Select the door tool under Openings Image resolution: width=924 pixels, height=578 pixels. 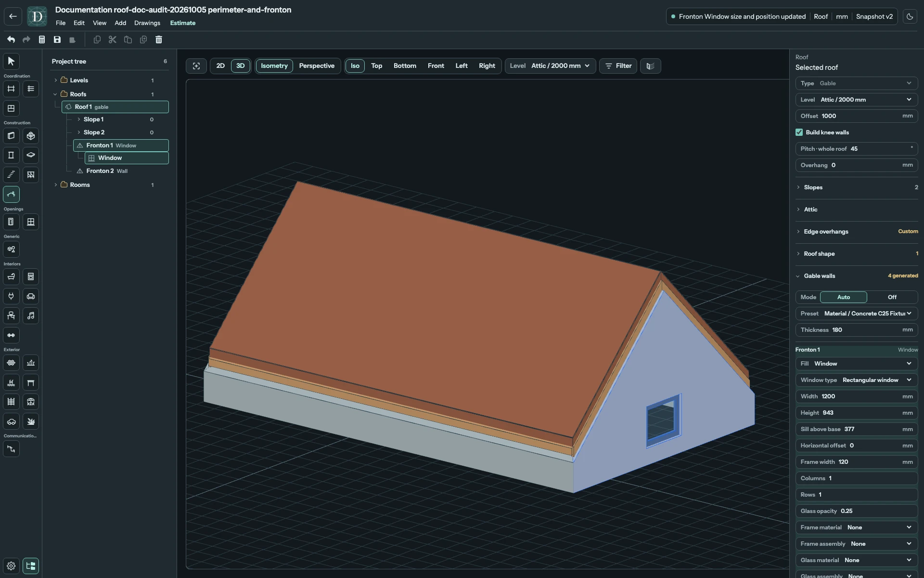point(11,222)
